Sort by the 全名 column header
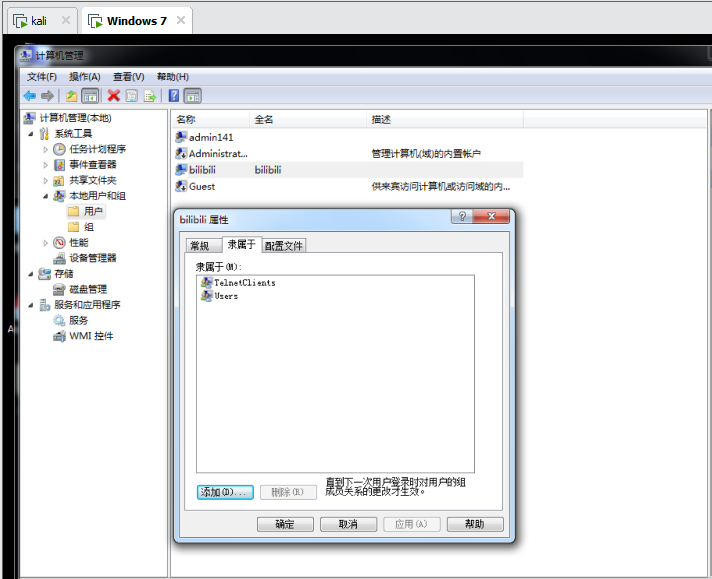 308,119
